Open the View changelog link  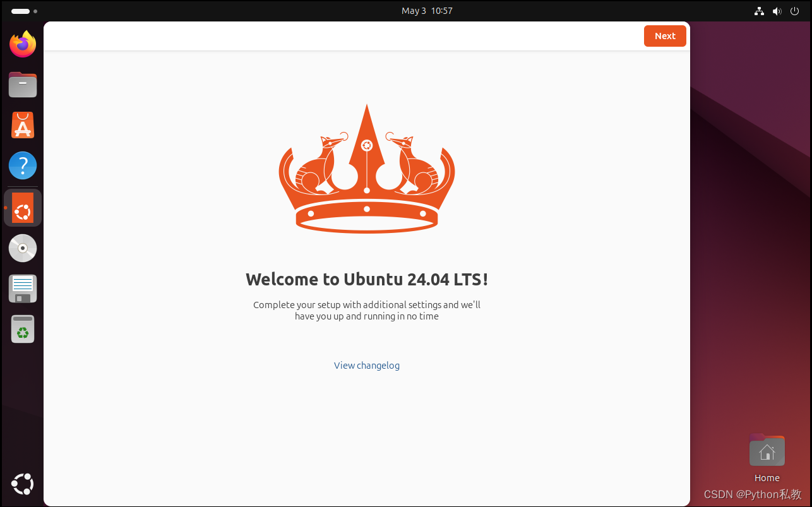pyautogui.click(x=367, y=366)
